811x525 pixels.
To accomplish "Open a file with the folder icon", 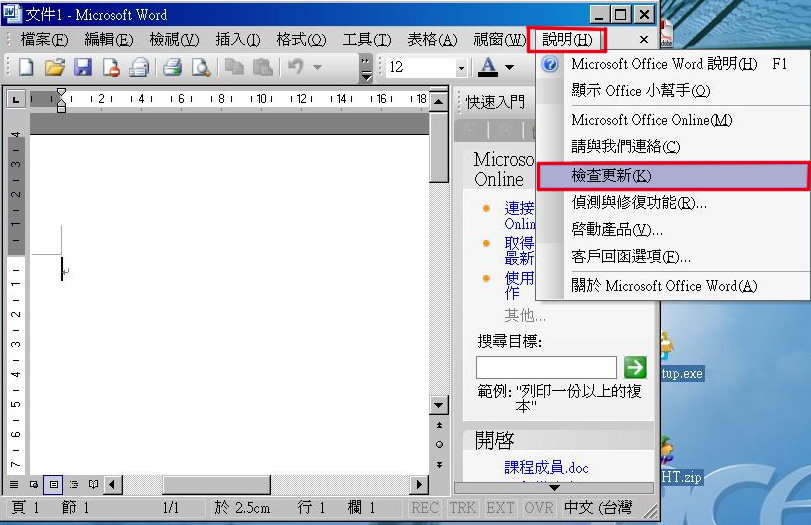I will pyautogui.click(x=54, y=67).
